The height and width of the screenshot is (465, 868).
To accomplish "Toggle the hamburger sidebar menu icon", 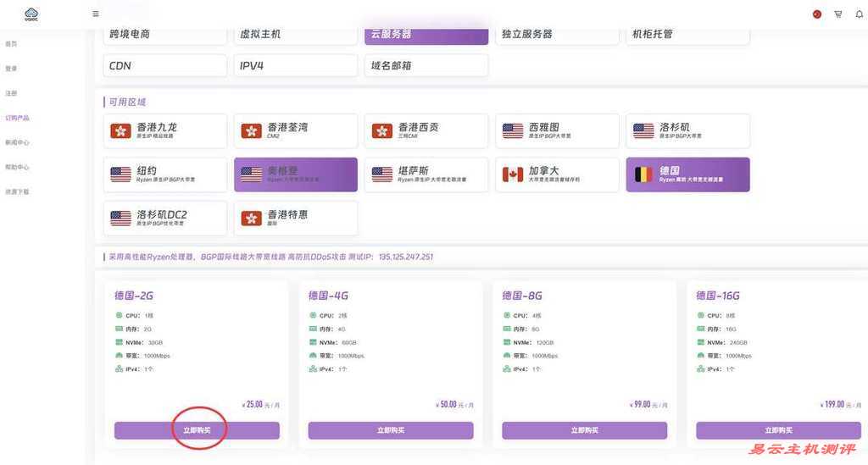I will click(x=96, y=14).
